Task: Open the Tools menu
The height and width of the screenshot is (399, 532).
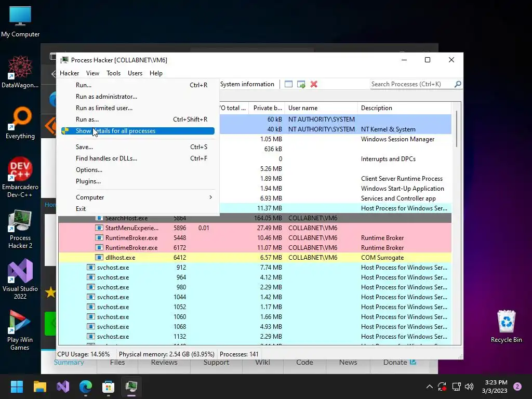Action: 113,73
